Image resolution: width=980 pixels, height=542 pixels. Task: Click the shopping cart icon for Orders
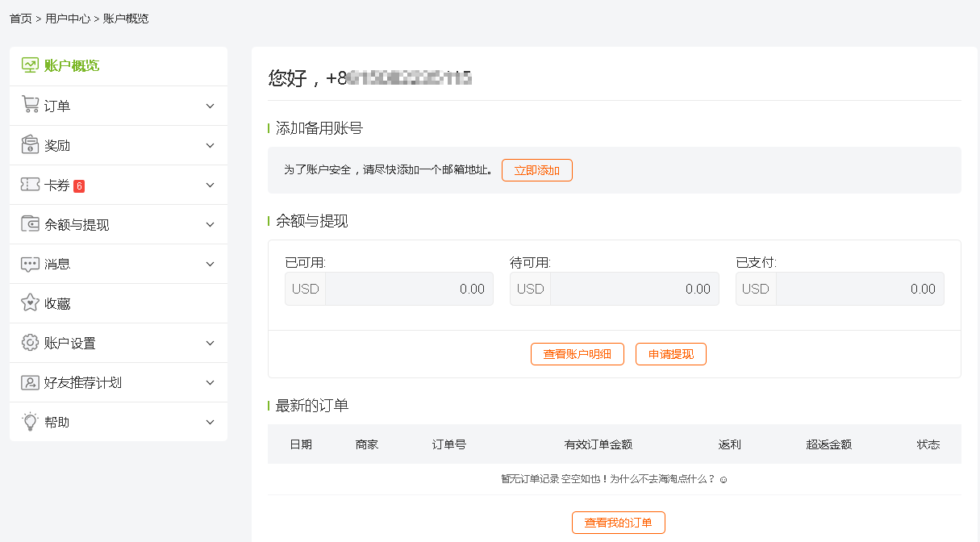pyautogui.click(x=30, y=105)
